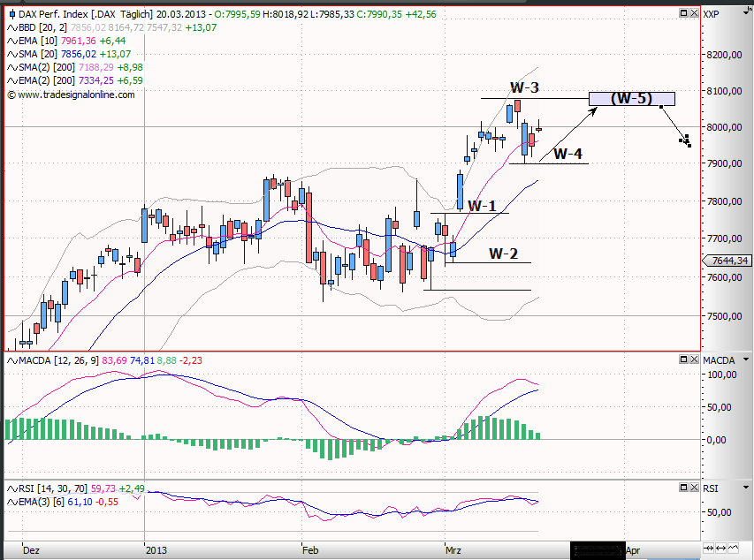Click the 7644,34 price marker on axis
Viewport: 754px width, 560px height.
tap(728, 261)
